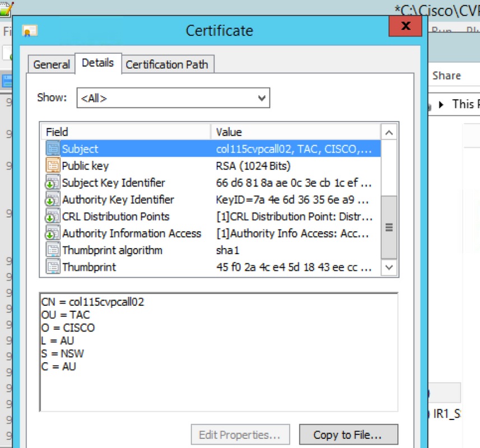The width and height of the screenshot is (480, 448).
Task: Click the Thumbprint algorithm field icon
Action: tap(53, 250)
